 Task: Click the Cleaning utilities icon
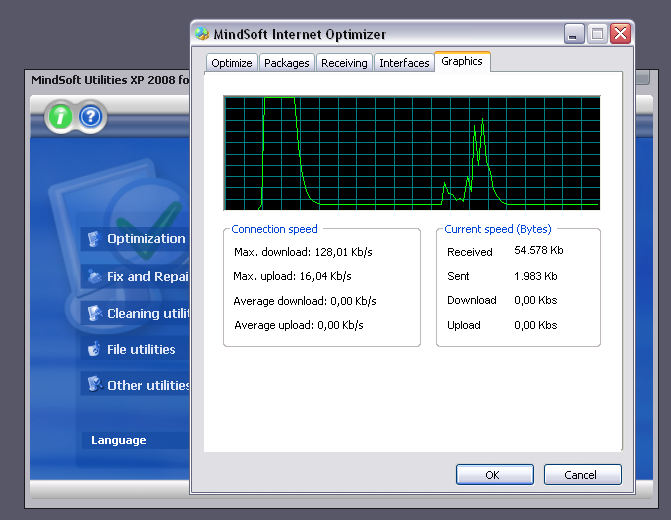(x=94, y=313)
